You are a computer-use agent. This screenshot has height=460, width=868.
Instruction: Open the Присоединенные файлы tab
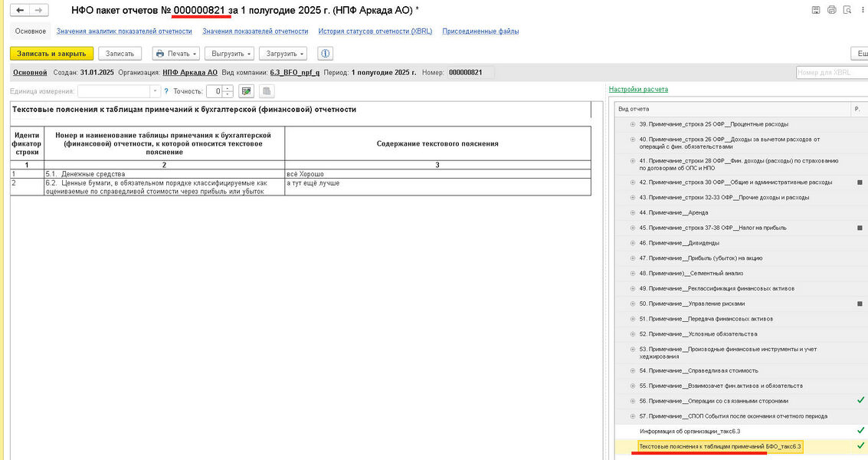480,31
